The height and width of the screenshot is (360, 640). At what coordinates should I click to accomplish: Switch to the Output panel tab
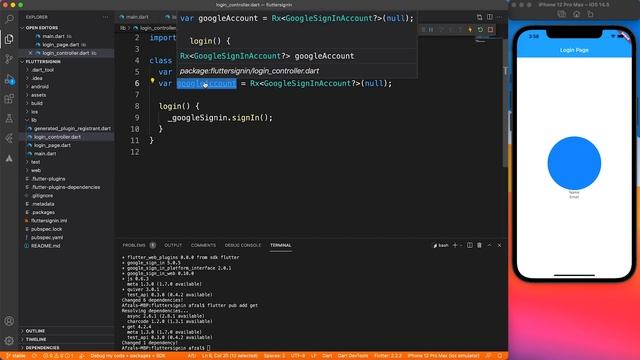click(x=173, y=245)
